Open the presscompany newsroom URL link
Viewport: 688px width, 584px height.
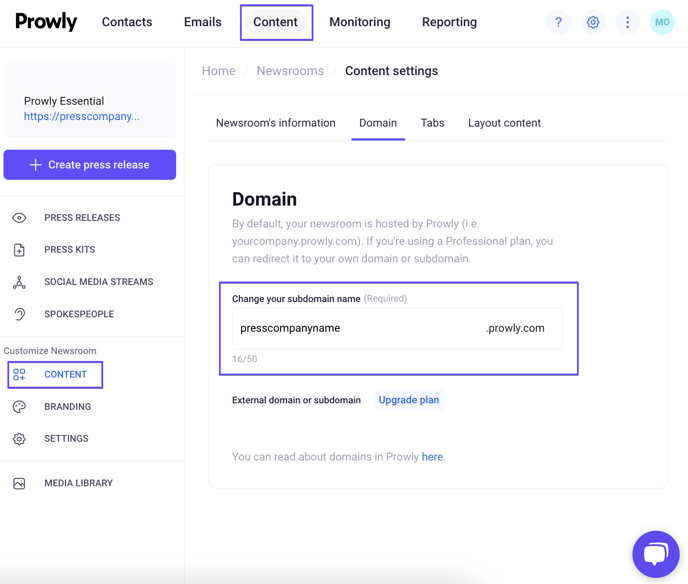[x=82, y=116]
